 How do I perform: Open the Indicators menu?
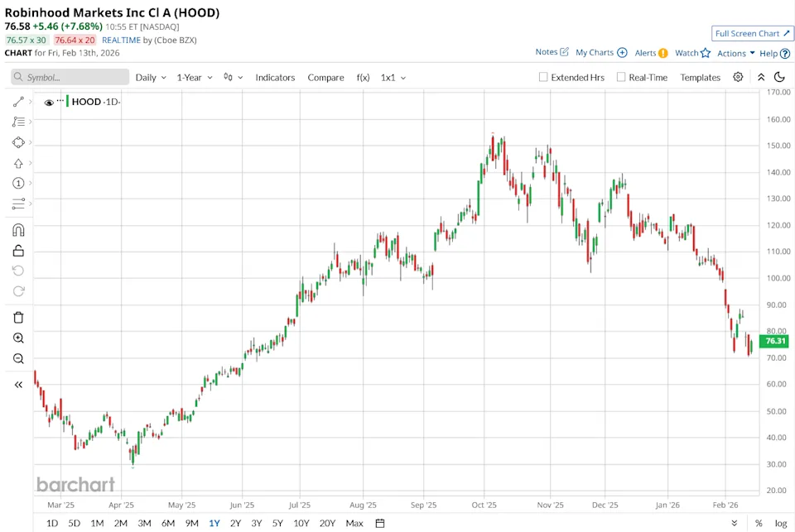(x=275, y=77)
